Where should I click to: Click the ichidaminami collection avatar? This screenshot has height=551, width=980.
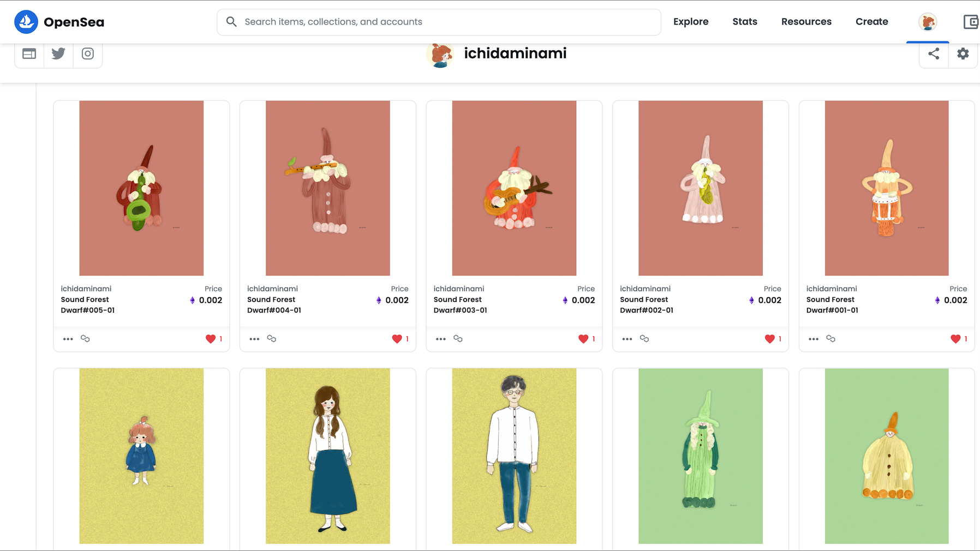(x=440, y=55)
